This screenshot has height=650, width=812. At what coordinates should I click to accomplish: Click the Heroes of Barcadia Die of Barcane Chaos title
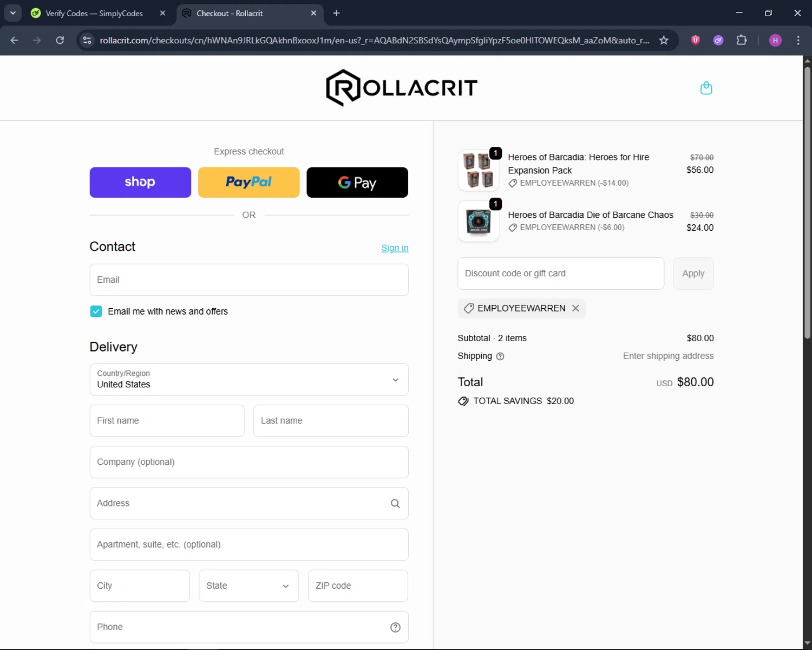coord(591,215)
